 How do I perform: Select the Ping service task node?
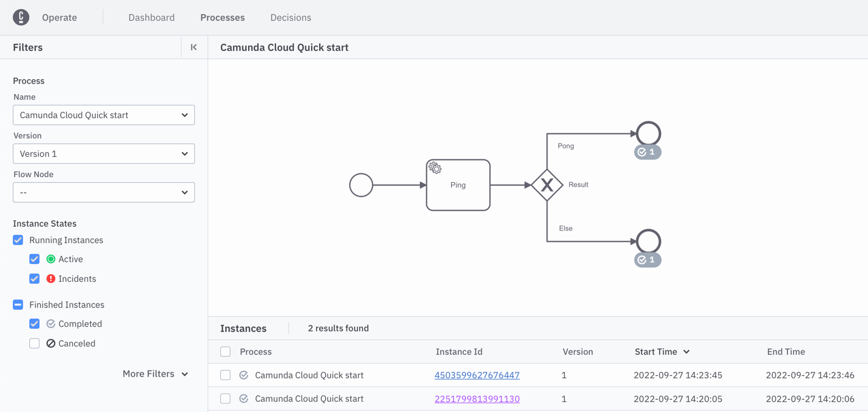click(x=457, y=185)
